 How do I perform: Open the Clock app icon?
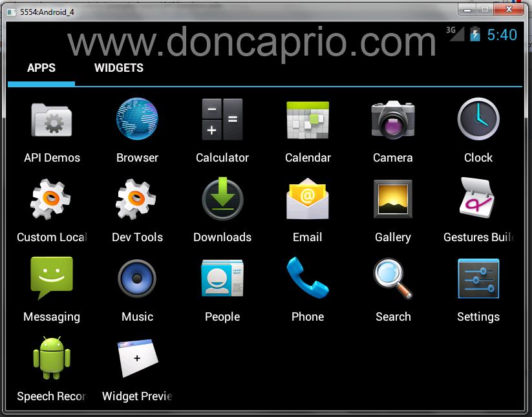click(x=478, y=119)
